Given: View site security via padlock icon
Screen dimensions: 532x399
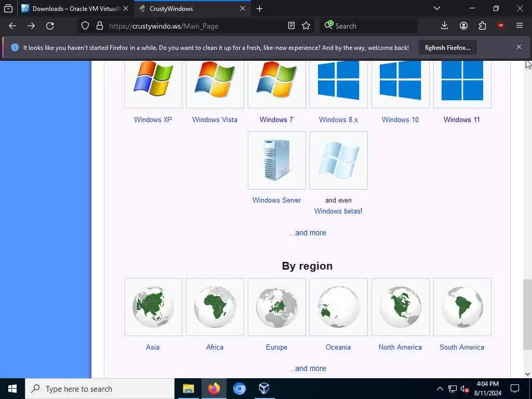Looking at the screenshot, I should [x=99, y=26].
